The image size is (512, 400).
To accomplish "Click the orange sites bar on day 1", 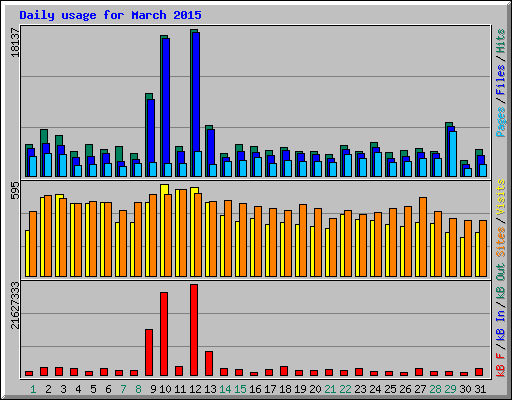I will [33, 244].
